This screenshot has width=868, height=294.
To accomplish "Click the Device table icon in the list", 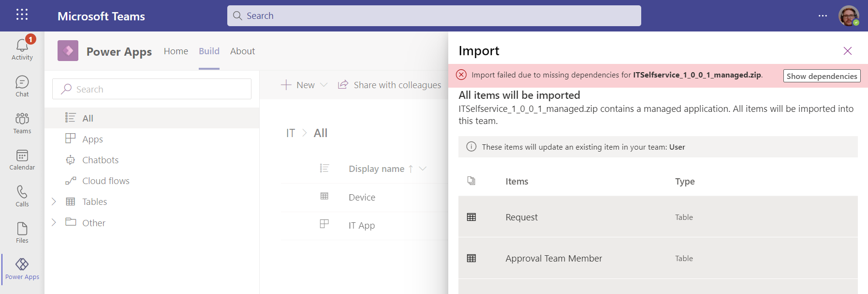I will pos(324,196).
